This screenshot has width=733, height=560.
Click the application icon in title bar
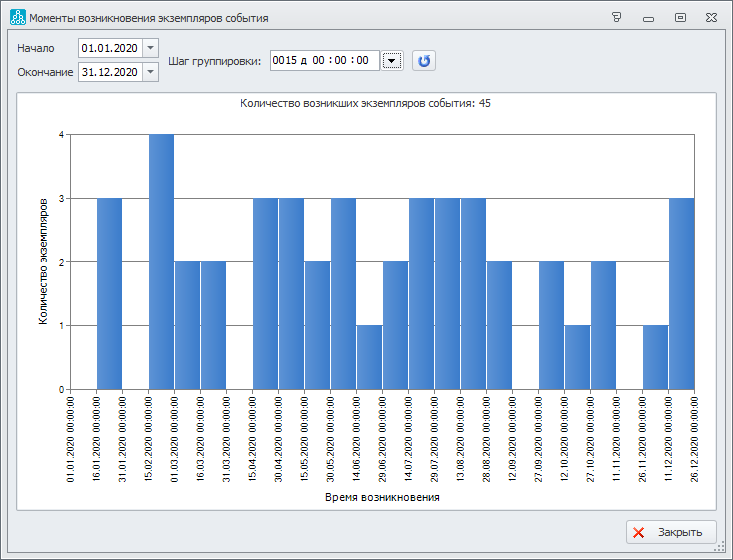click(x=16, y=18)
